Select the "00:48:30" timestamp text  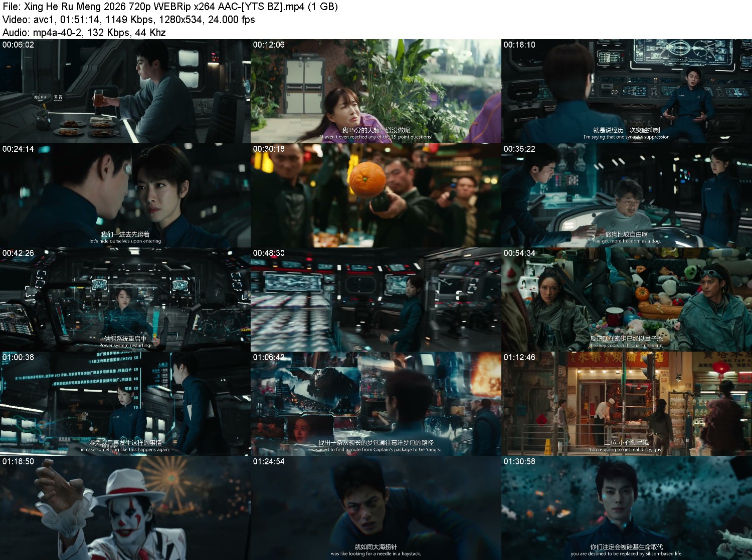[x=269, y=253]
